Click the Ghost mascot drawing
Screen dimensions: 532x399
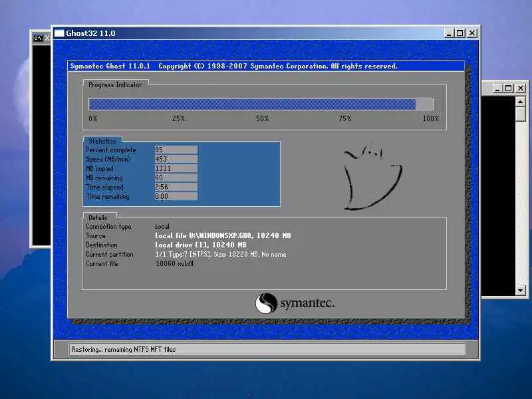[372, 176]
